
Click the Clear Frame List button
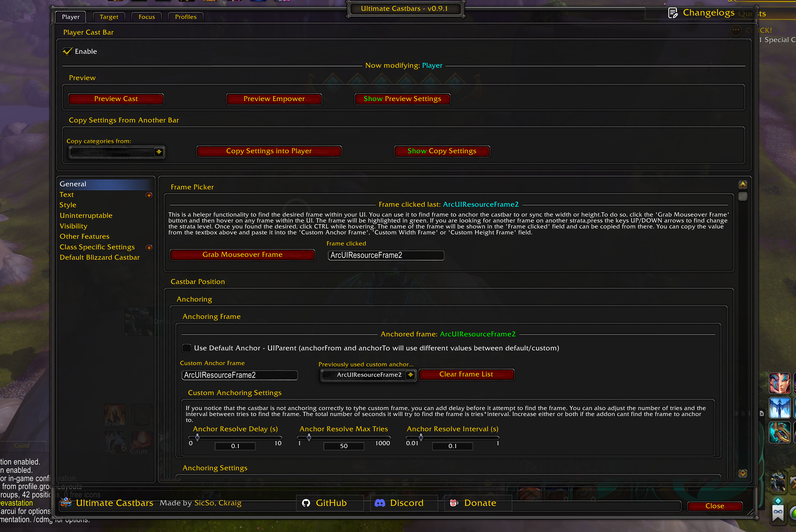[466, 375]
